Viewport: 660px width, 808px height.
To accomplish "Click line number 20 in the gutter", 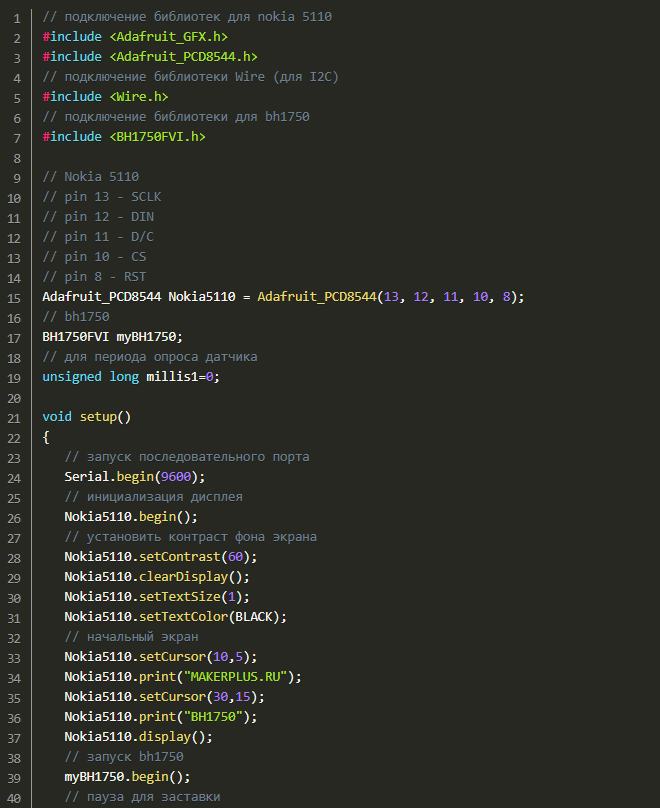I will tap(14, 399).
